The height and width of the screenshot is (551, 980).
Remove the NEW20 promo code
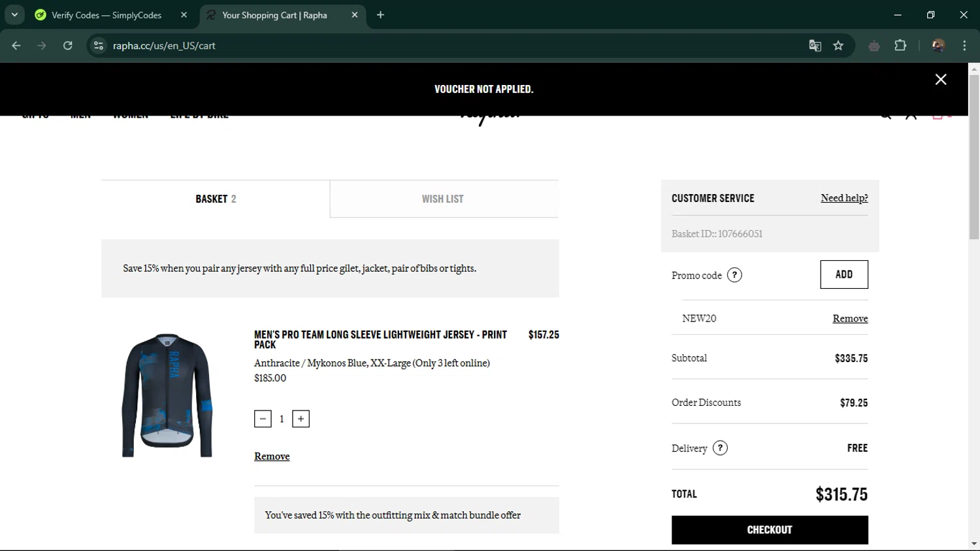click(850, 318)
